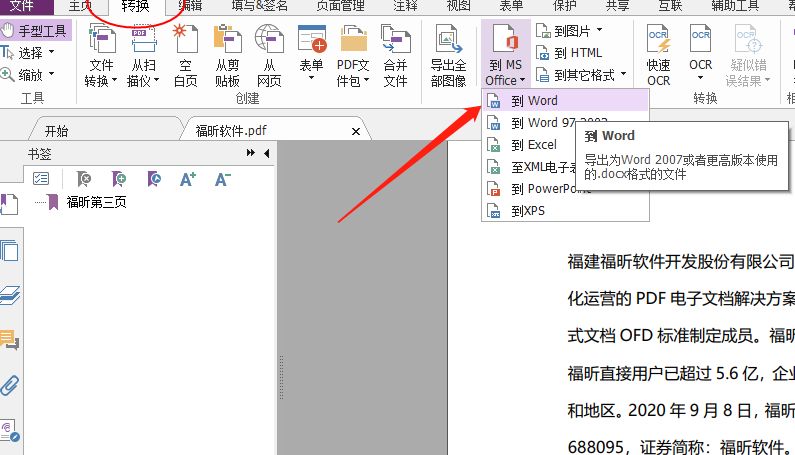Open the 文件 file menu tab
This screenshot has width=795, height=455.
point(23,6)
